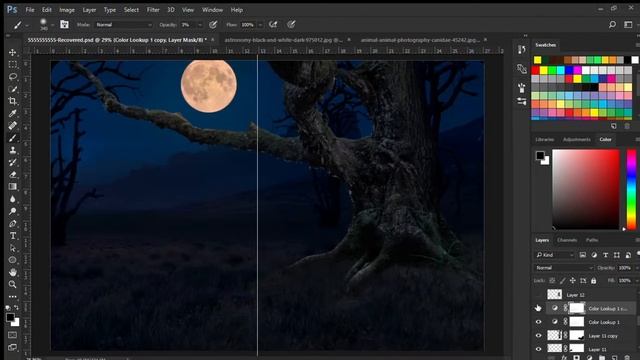Select the Rectangular Marquee tool
Viewport: 640px width, 360px height.
(x=13, y=64)
